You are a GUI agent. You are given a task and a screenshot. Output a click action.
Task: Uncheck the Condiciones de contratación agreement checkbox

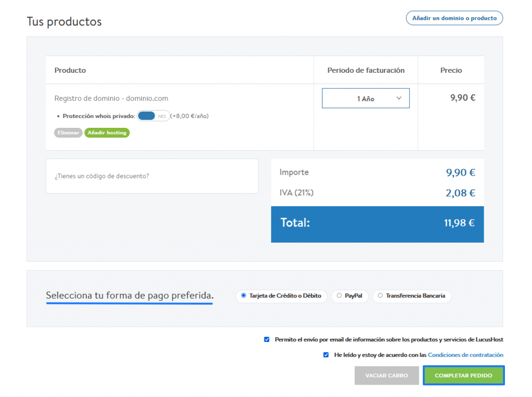point(326,355)
